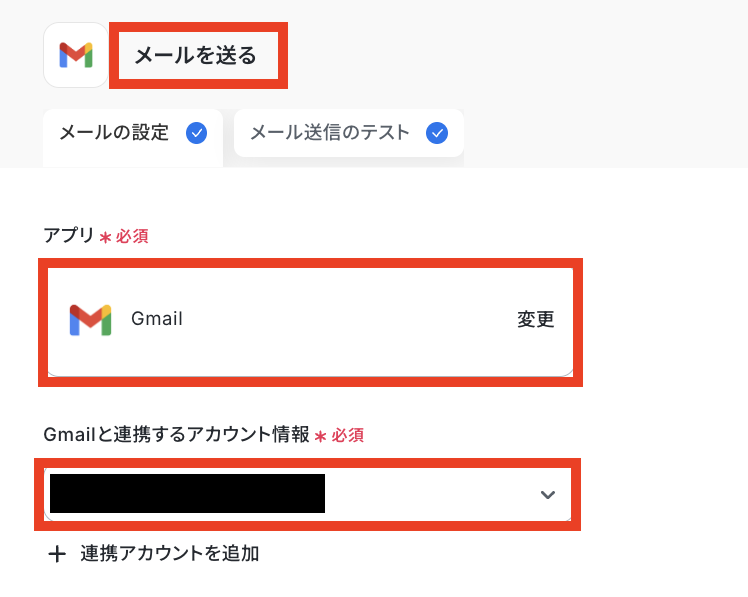Click the メールを送る title text

196,55
